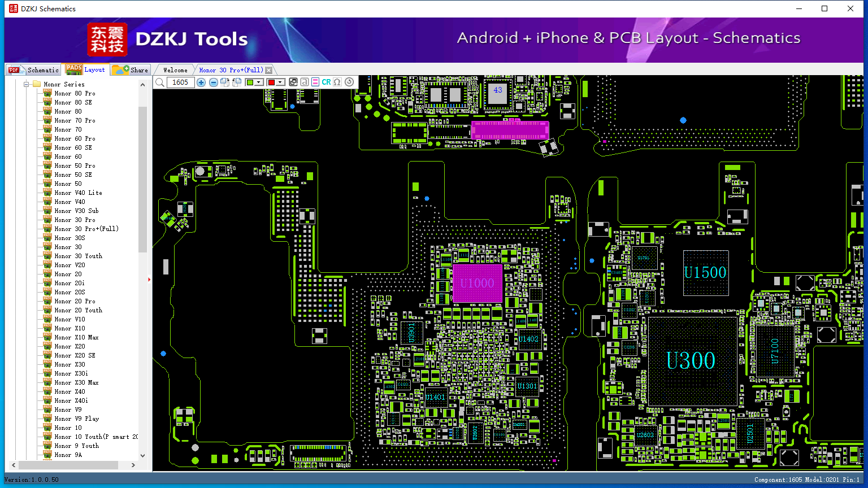Open Honor 9 Youth entry
The height and width of the screenshot is (488, 868).
pyautogui.click(x=76, y=446)
